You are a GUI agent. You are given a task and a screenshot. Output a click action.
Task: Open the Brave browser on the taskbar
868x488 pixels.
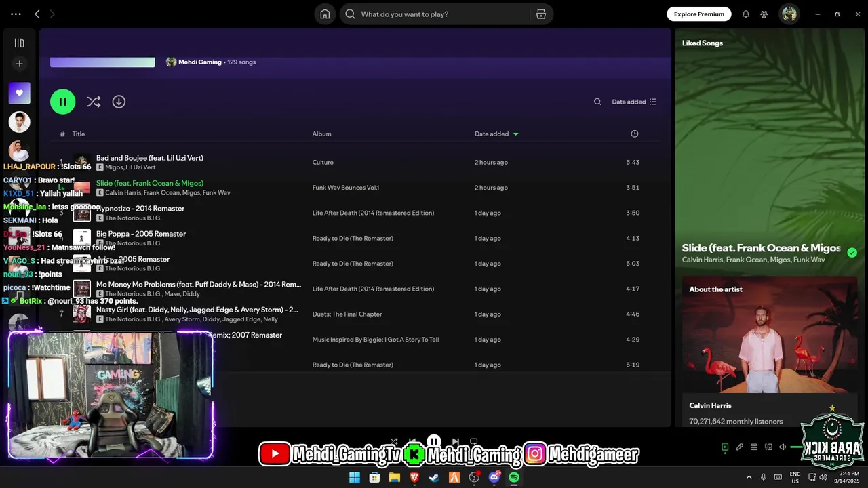point(414,477)
